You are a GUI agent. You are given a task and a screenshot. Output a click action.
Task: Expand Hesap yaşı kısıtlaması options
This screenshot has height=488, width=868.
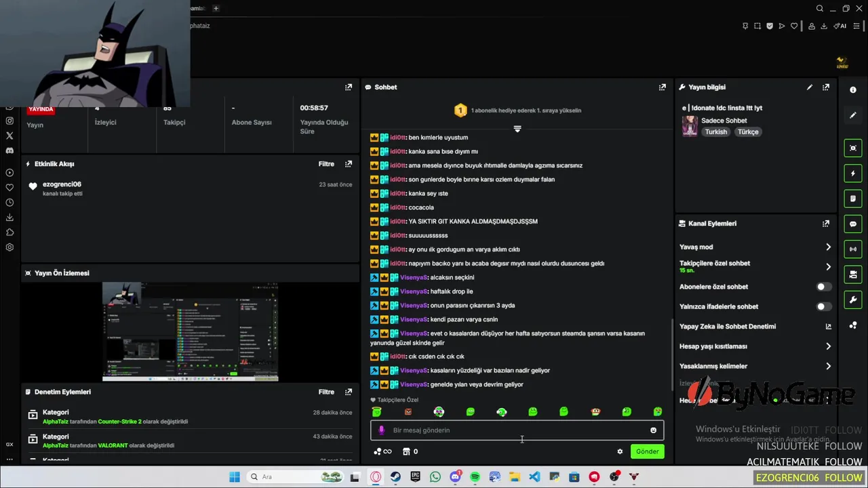[x=828, y=346]
